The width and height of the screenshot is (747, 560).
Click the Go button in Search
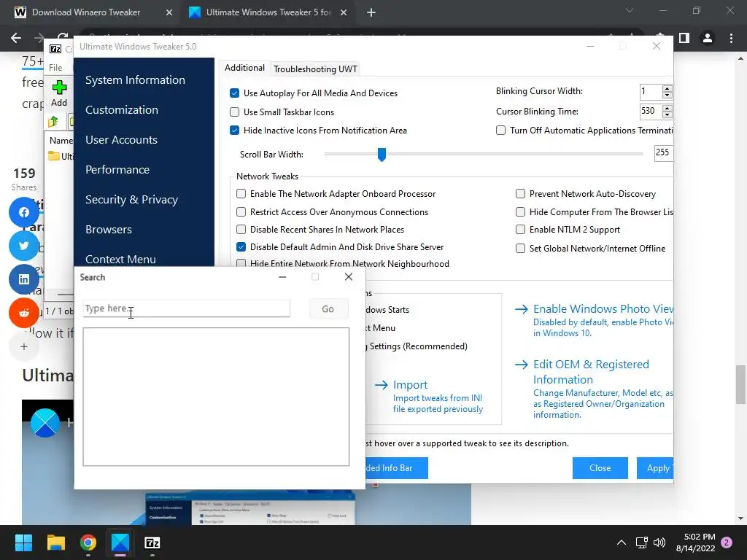click(328, 309)
